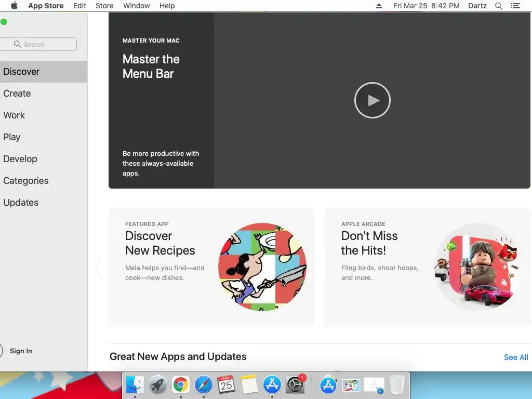Open Notes from the Dock
Viewport: 532px width, 399px height.
249,385
